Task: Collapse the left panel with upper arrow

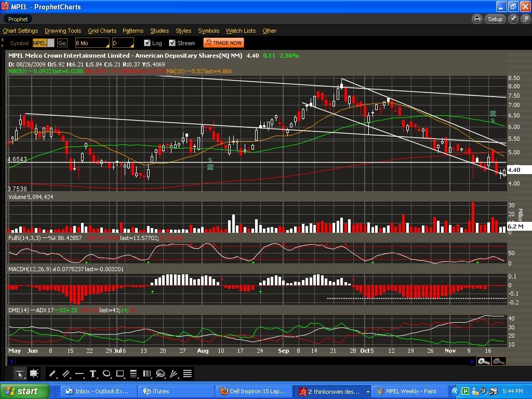Action: (2, 40)
